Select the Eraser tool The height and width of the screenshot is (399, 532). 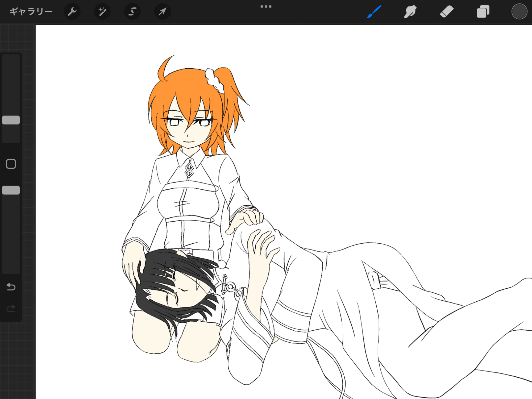(x=447, y=11)
